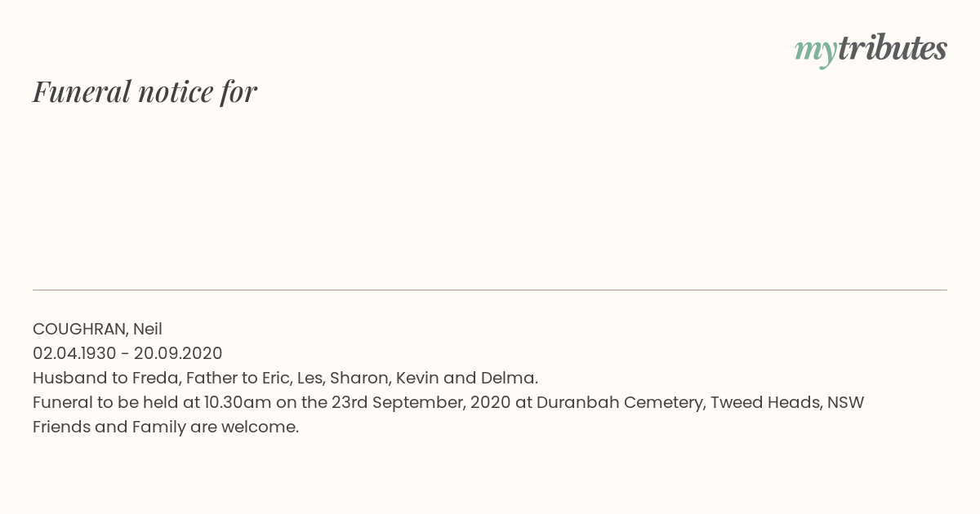The image size is (980, 514).
Task: Click the green "my" in the logo
Action: point(815,52)
